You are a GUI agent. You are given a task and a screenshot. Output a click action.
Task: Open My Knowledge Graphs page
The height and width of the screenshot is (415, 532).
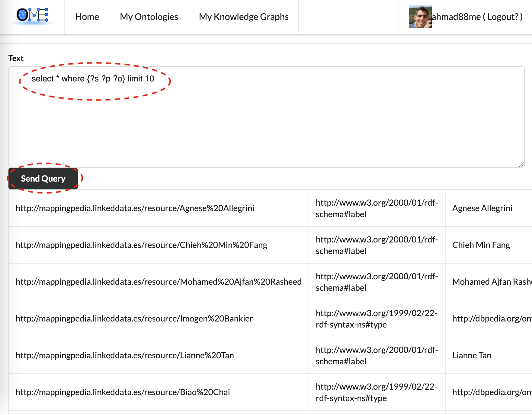click(243, 17)
